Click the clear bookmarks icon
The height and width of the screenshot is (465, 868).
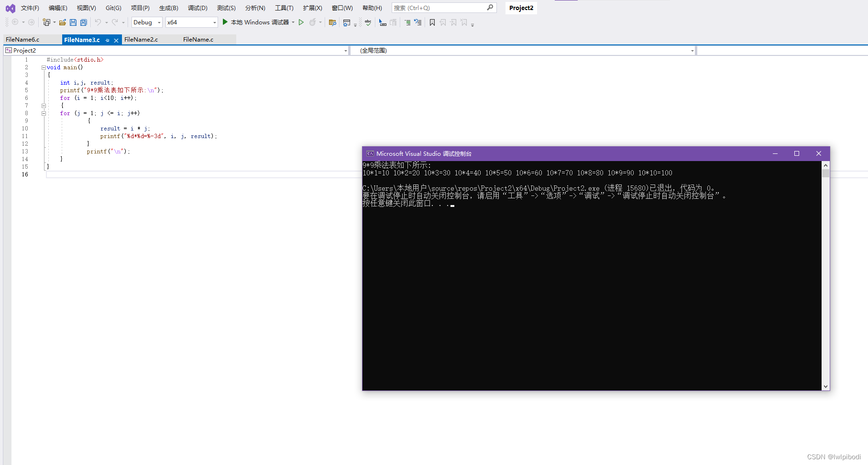tap(464, 22)
